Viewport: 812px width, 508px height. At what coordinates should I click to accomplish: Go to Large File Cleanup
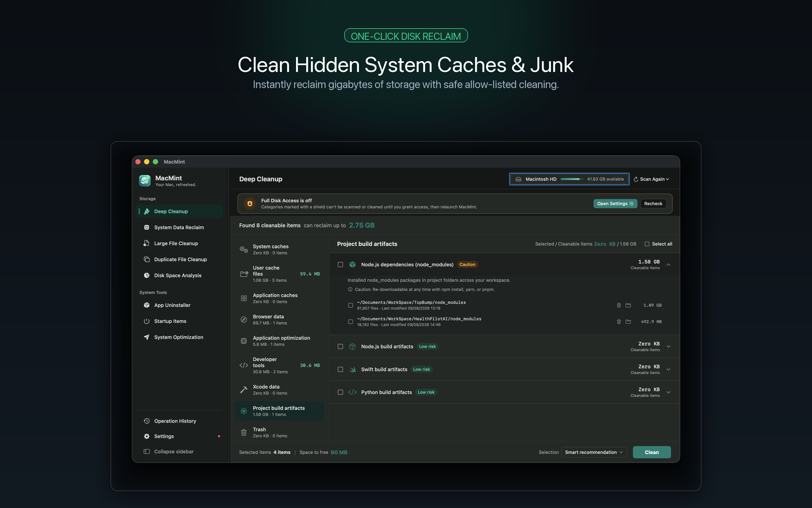pyautogui.click(x=180, y=243)
